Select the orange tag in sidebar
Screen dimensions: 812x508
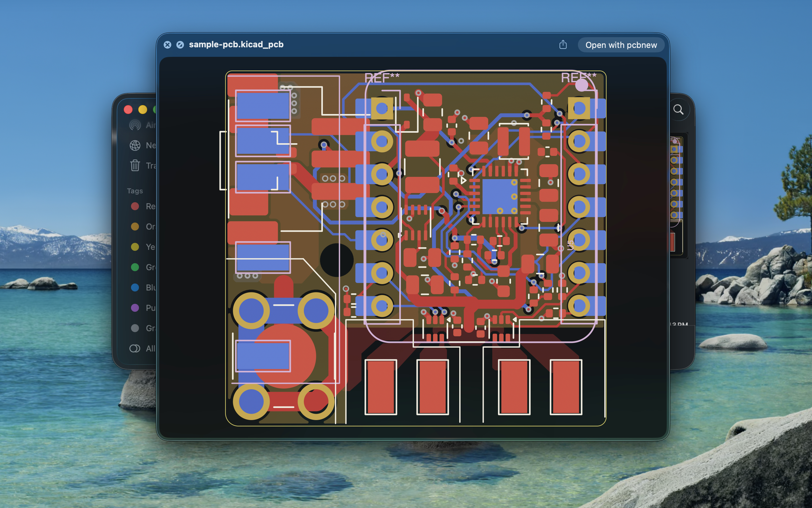pos(135,226)
